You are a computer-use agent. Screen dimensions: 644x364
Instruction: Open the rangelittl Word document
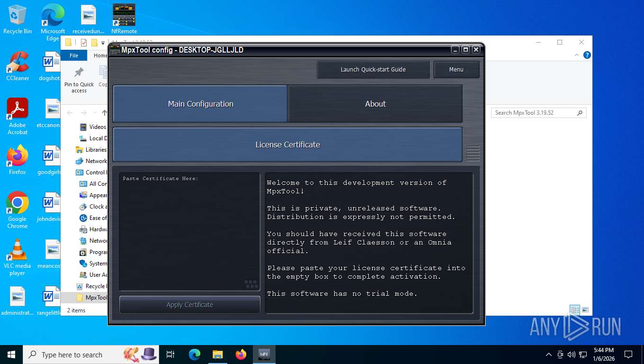tap(49, 301)
